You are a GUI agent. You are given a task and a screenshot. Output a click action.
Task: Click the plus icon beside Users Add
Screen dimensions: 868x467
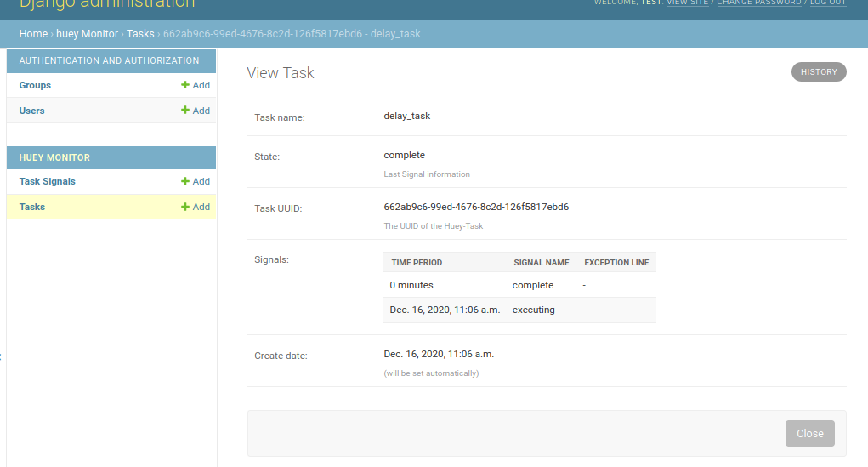pos(184,111)
